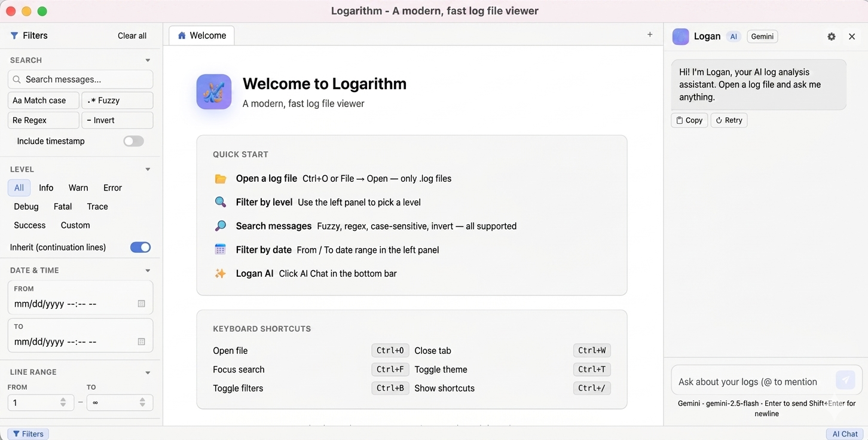Select the Success level filter
The height and width of the screenshot is (440, 868).
[x=30, y=225]
